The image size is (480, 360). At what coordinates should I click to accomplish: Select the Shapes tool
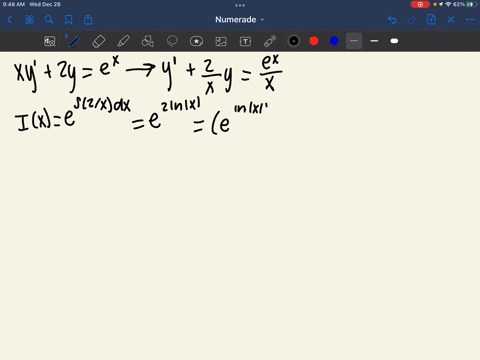pos(148,41)
